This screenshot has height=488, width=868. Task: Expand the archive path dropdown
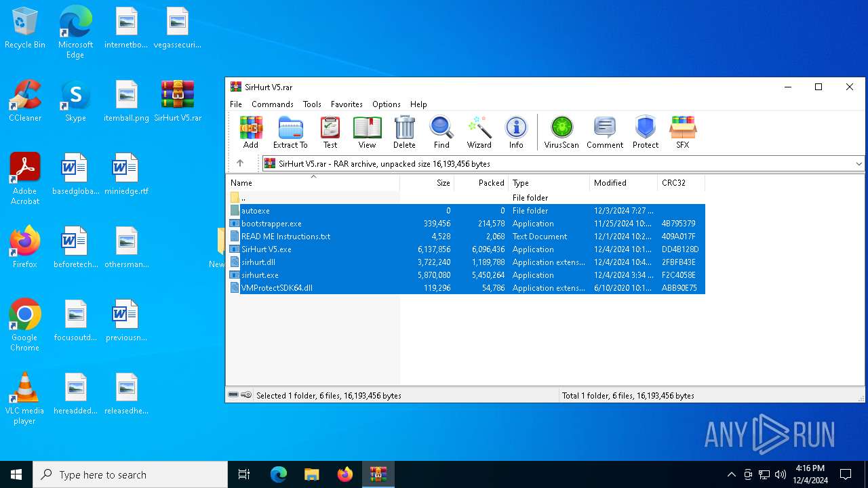[x=859, y=163]
